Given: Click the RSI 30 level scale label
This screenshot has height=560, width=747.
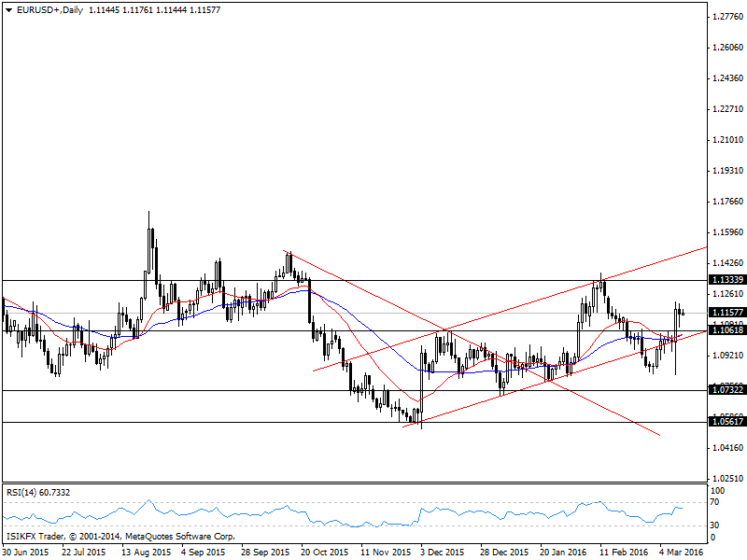Looking at the screenshot, I should point(714,525).
